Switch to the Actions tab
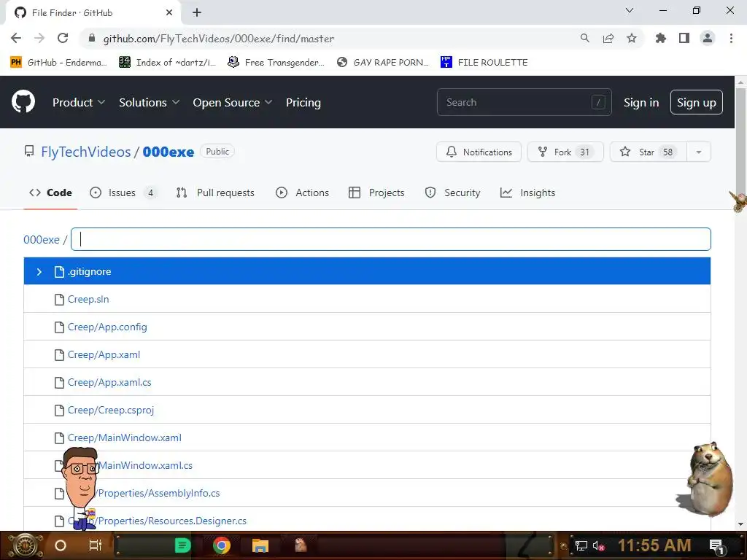747x560 pixels. pyautogui.click(x=303, y=192)
